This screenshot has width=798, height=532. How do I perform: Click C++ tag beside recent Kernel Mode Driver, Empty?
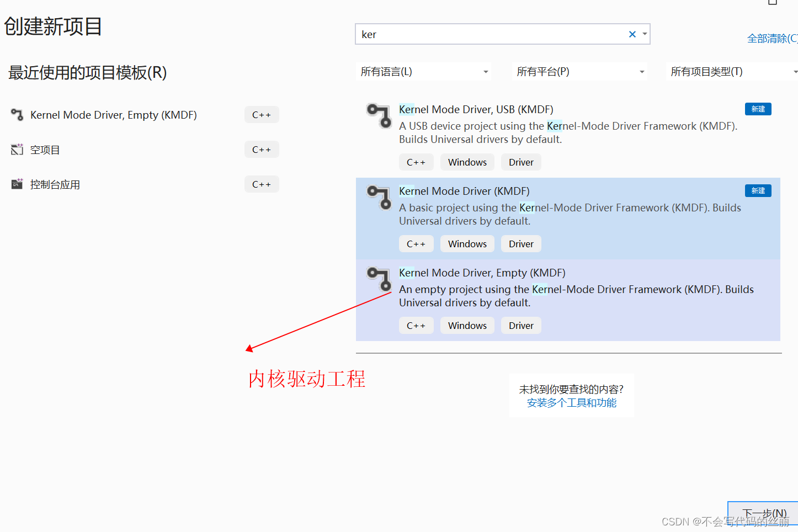262,115
